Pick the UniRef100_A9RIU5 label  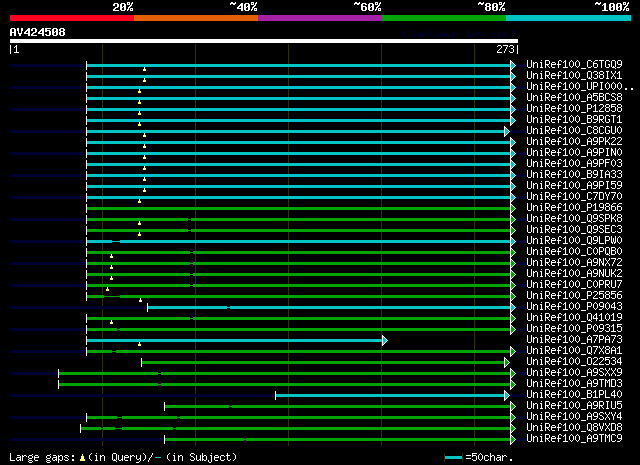(574, 406)
